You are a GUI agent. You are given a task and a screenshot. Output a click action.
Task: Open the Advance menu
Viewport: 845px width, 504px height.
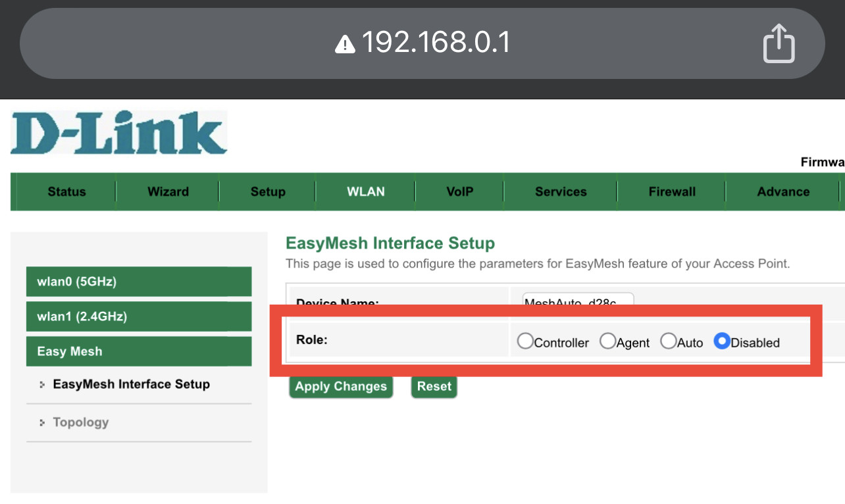(783, 191)
